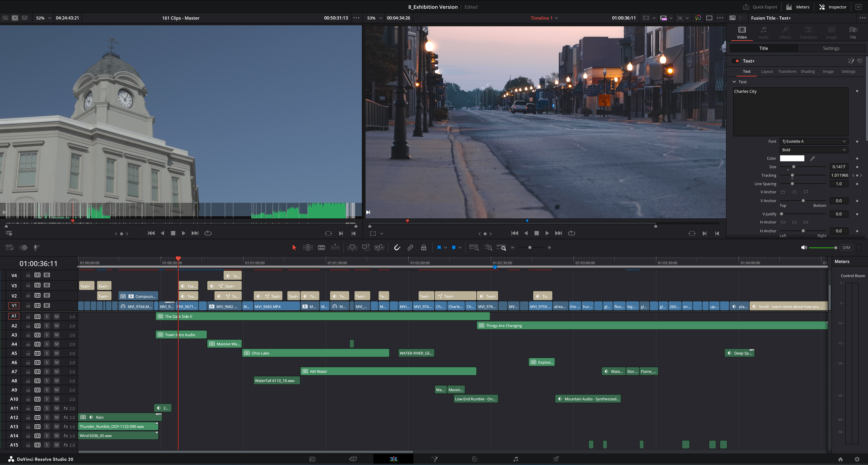Toggle the snapping magnet icon
Image resolution: width=868 pixels, height=465 pixels.
pyautogui.click(x=397, y=247)
